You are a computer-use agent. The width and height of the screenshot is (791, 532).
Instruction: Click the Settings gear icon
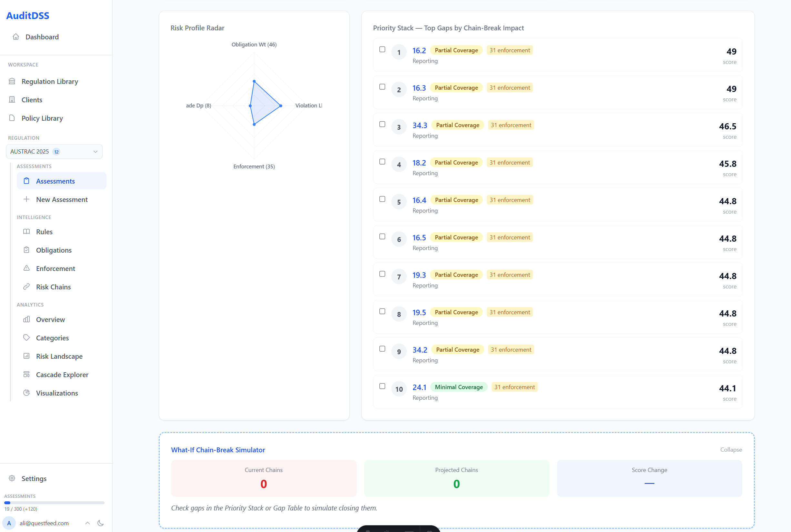pyautogui.click(x=12, y=478)
